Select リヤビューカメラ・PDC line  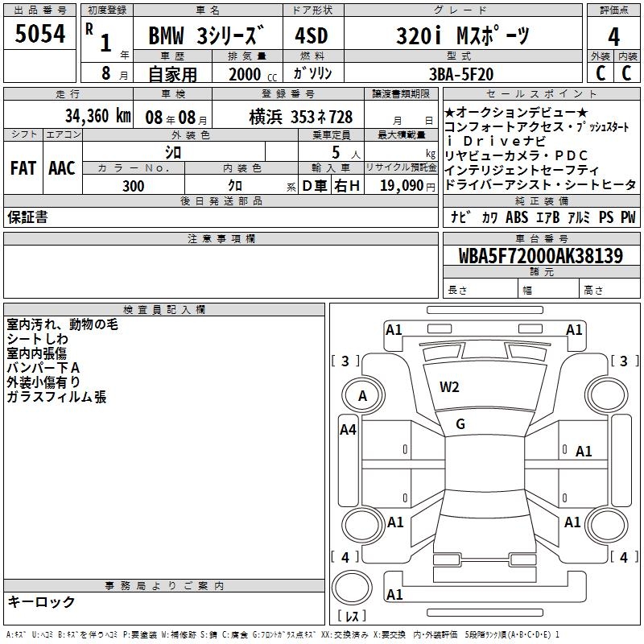(x=516, y=155)
